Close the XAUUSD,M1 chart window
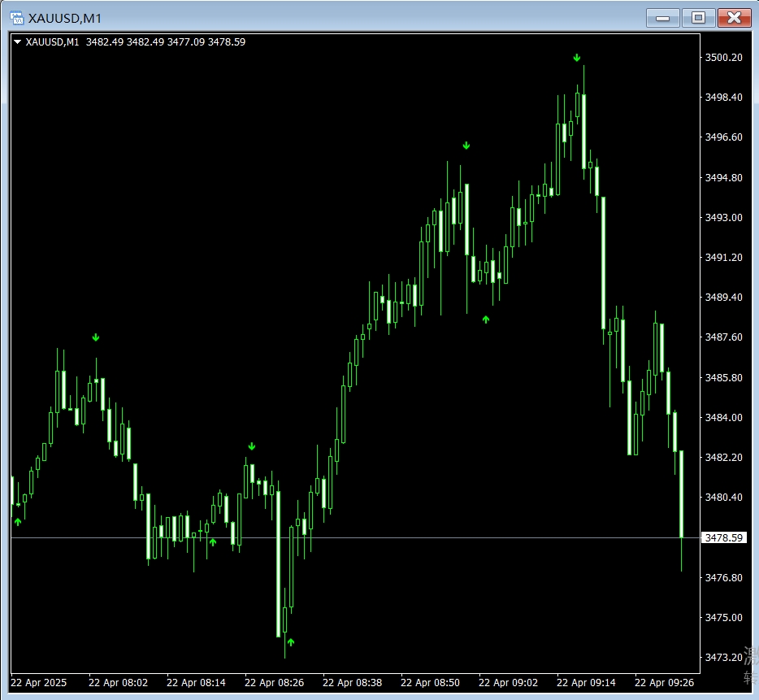Viewport: 759px width, 700px height. pyautogui.click(x=734, y=17)
